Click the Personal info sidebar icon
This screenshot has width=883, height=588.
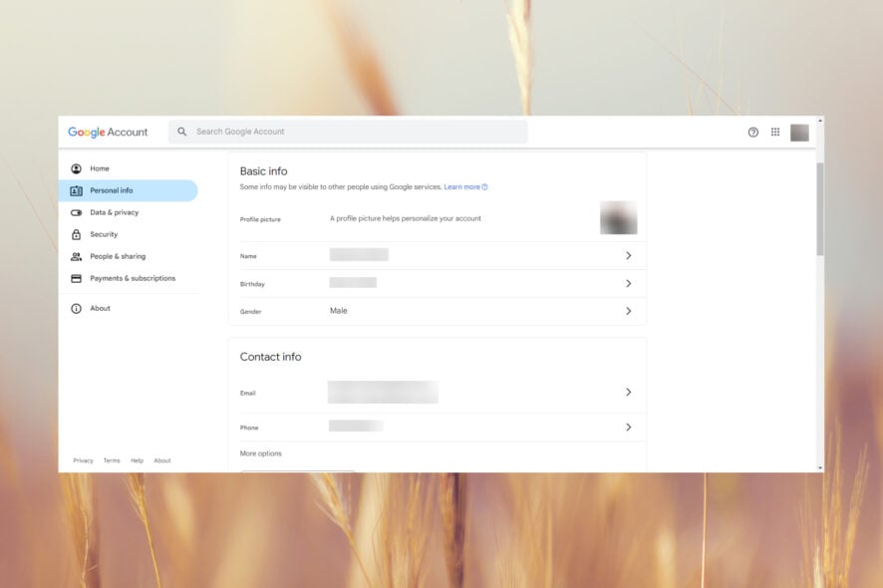click(x=75, y=189)
